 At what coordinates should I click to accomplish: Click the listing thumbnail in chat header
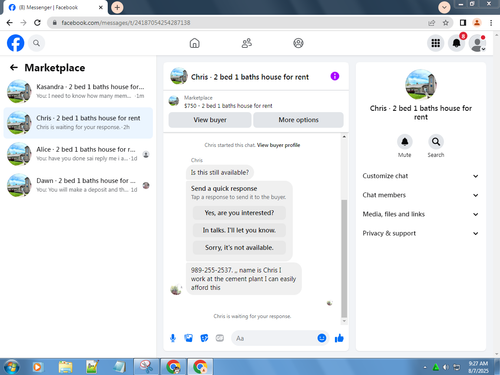click(179, 76)
